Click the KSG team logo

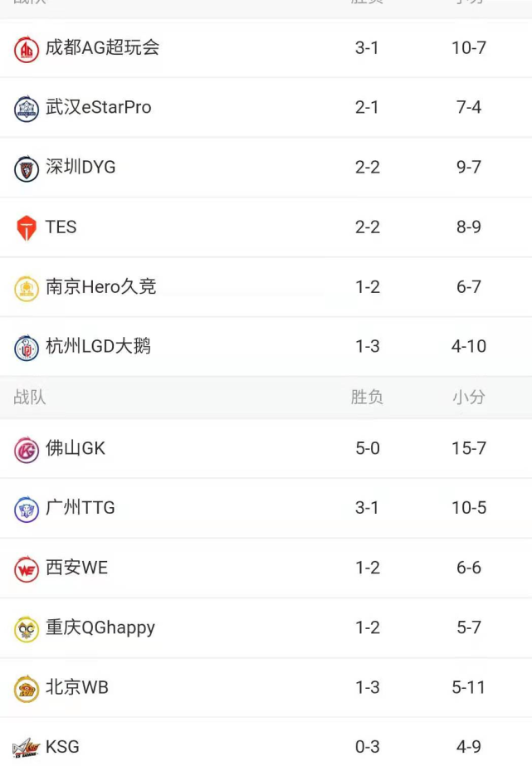[27, 749]
